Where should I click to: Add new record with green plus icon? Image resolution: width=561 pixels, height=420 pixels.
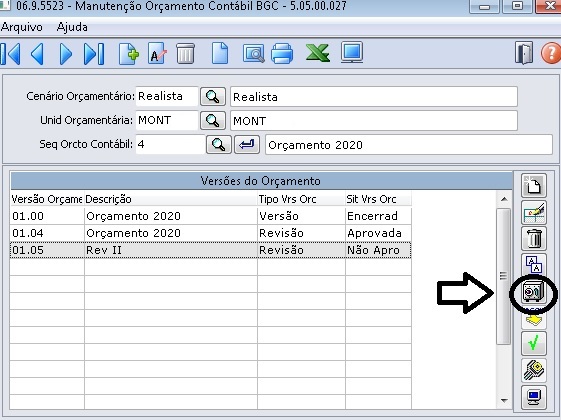(129, 54)
